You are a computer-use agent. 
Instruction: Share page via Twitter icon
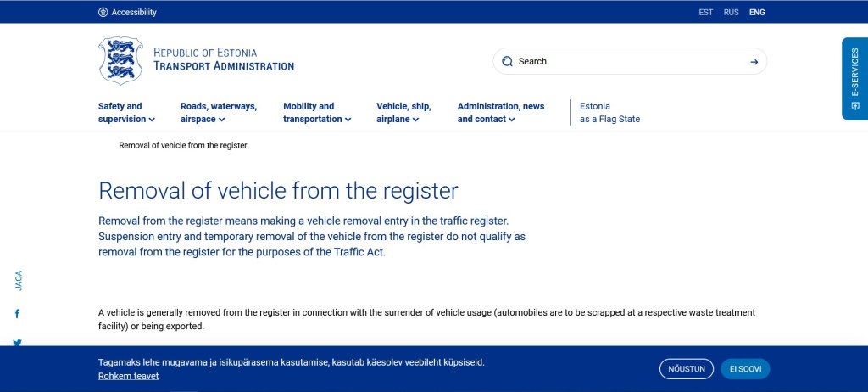click(17, 343)
